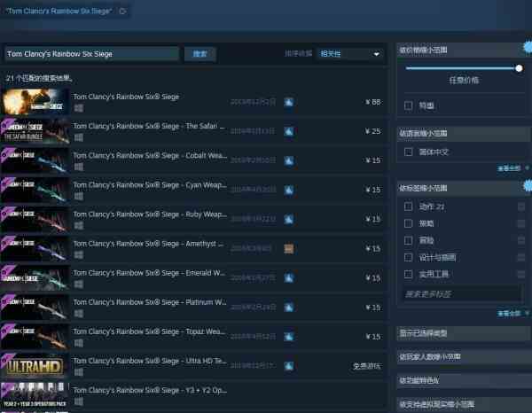Screen dimensions: 532x413
Task: Click Windows icon under Y3 + Y2 Operators title
Action: (x=79, y=401)
